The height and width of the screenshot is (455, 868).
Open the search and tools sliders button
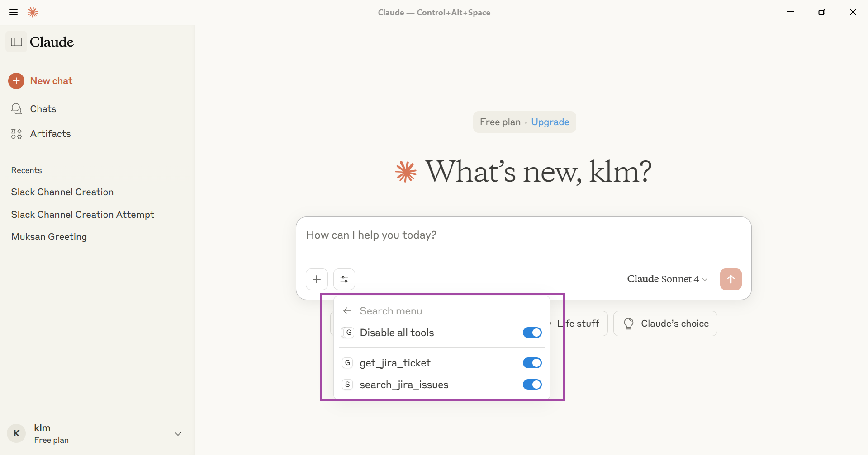[344, 279]
